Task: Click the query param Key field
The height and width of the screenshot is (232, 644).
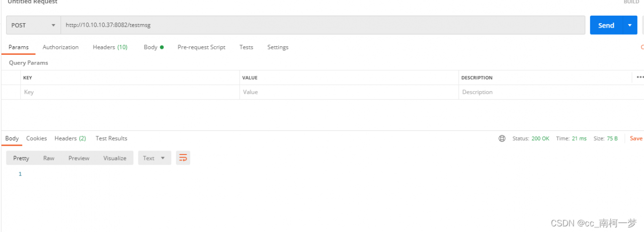Action: [x=130, y=92]
